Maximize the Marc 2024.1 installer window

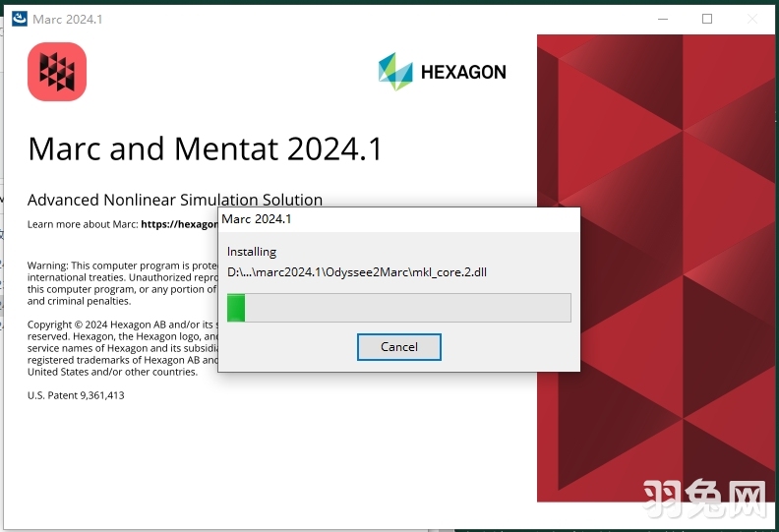coord(706,19)
